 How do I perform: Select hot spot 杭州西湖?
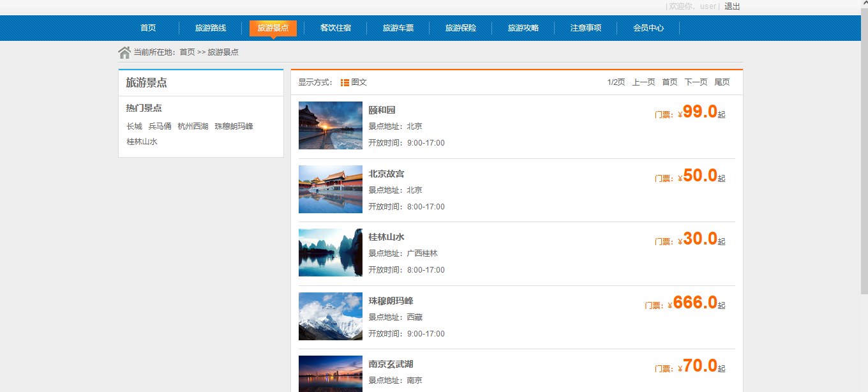click(193, 126)
